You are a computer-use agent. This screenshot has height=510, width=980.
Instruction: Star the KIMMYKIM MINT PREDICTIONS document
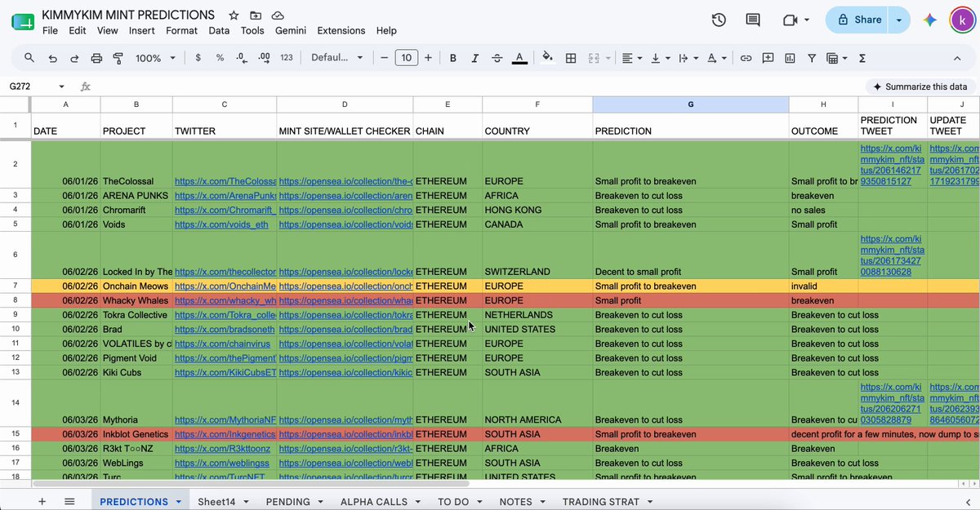click(x=234, y=16)
